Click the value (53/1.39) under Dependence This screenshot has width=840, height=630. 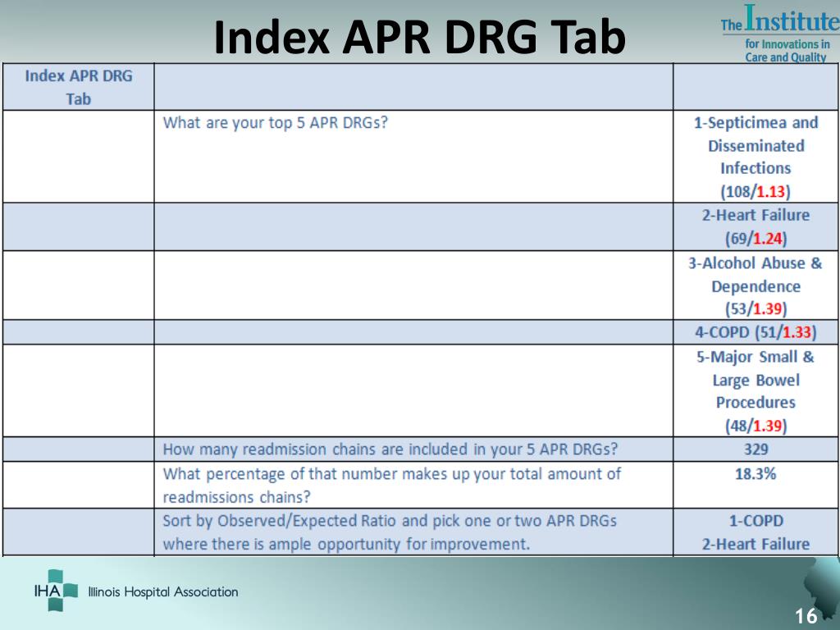click(x=756, y=308)
